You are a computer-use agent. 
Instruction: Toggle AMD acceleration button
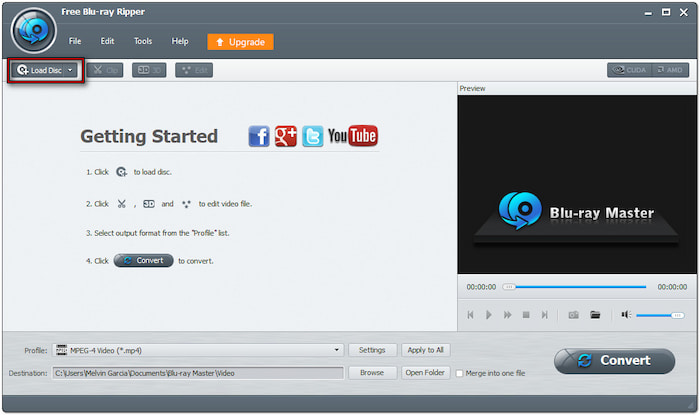point(670,70)
